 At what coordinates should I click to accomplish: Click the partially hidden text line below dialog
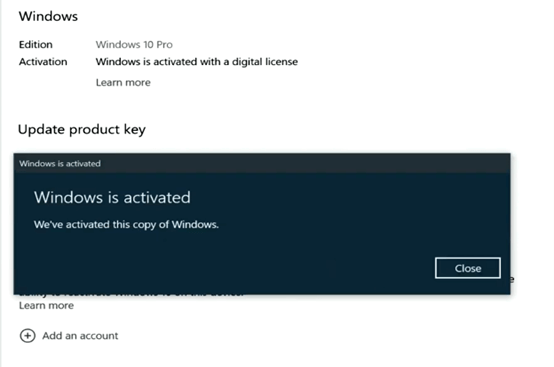coord(131,294)
